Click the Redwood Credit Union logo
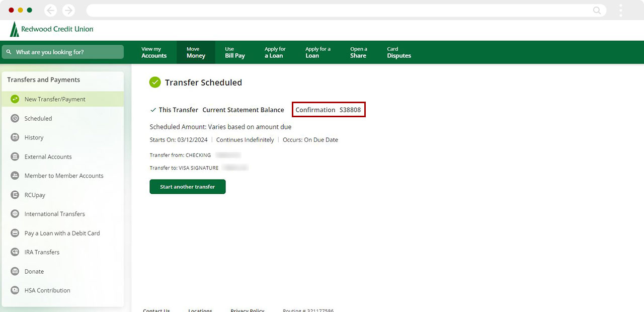 51,29
